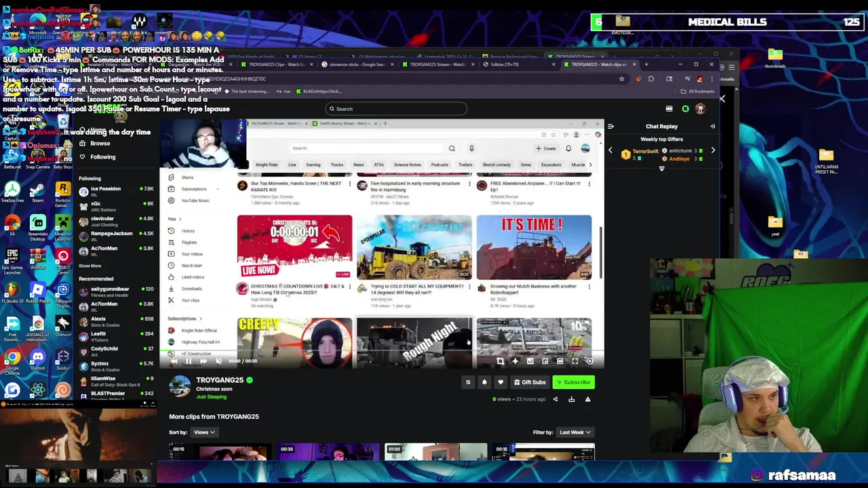This screenshot has height=488, width=868.
Task: Rewind the clip in the Kick player
Action: pos(174,361)
